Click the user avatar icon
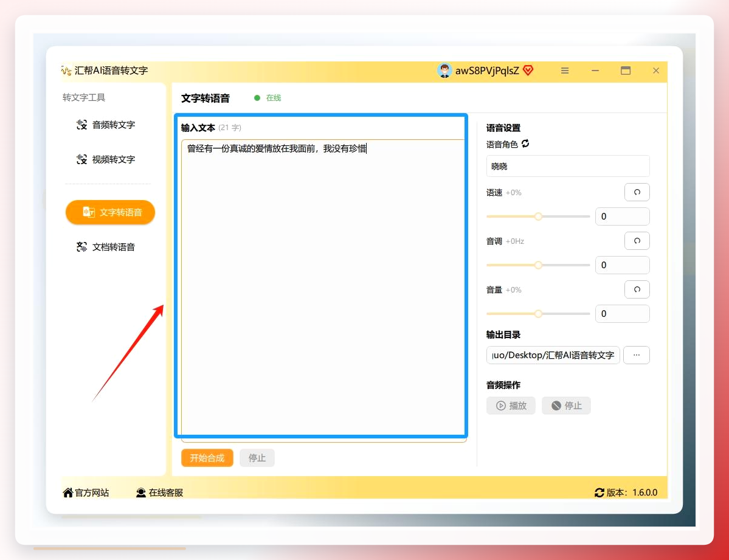Viewport: 729px width, 560px height. [444, 71]
